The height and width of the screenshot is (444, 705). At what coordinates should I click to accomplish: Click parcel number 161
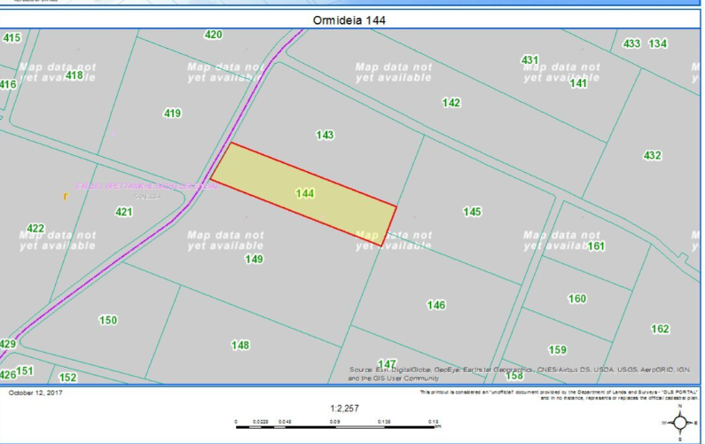596,246
